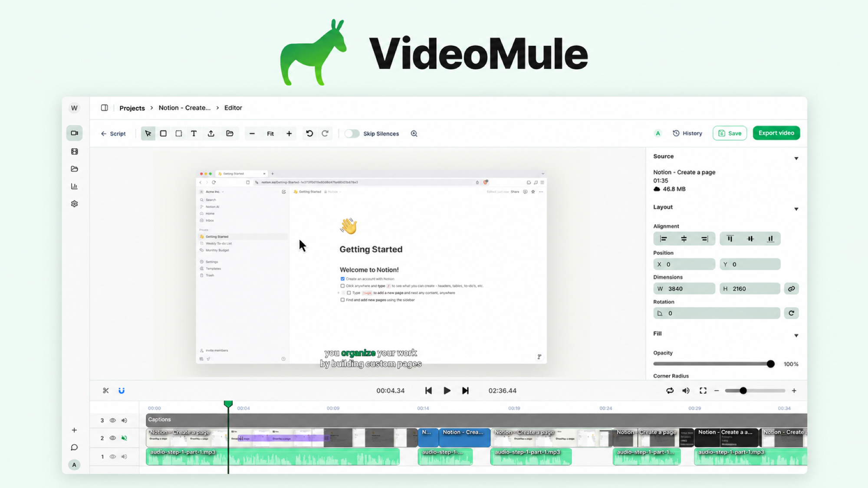Adjust the Opacity slider handle

[x=770, y=364]
